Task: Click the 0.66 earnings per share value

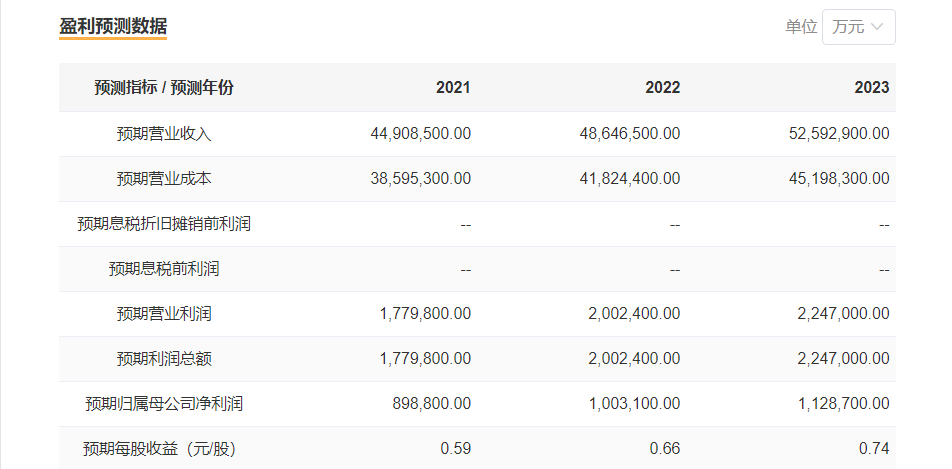Action: pos(664,448)
